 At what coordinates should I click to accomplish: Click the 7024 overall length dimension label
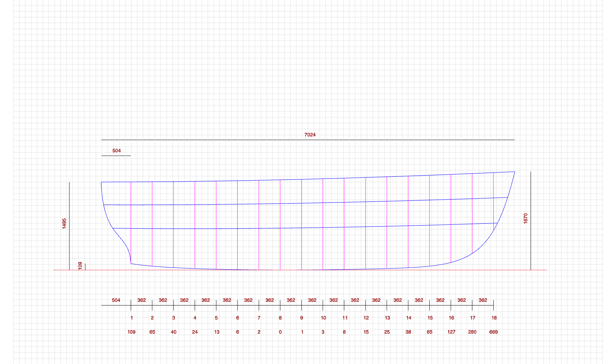click(x=310, y=135)
